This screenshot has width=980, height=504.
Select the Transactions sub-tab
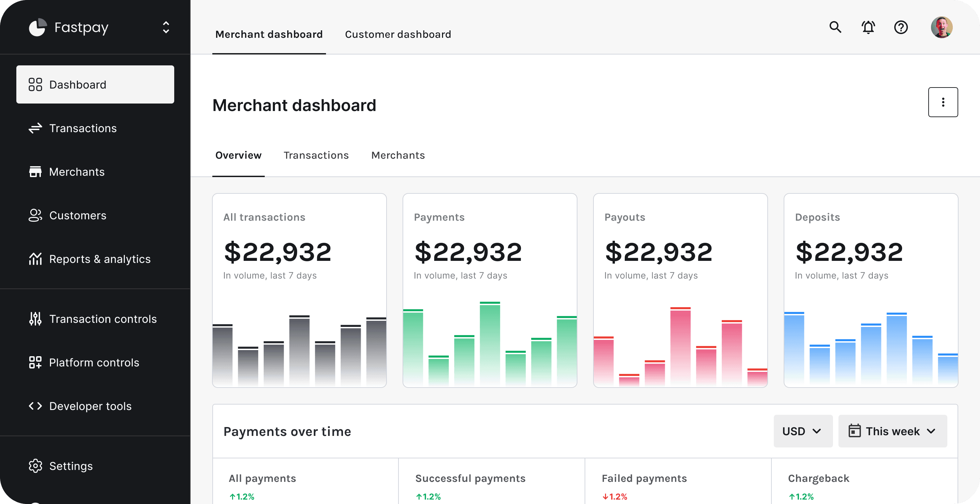point(316,155)
